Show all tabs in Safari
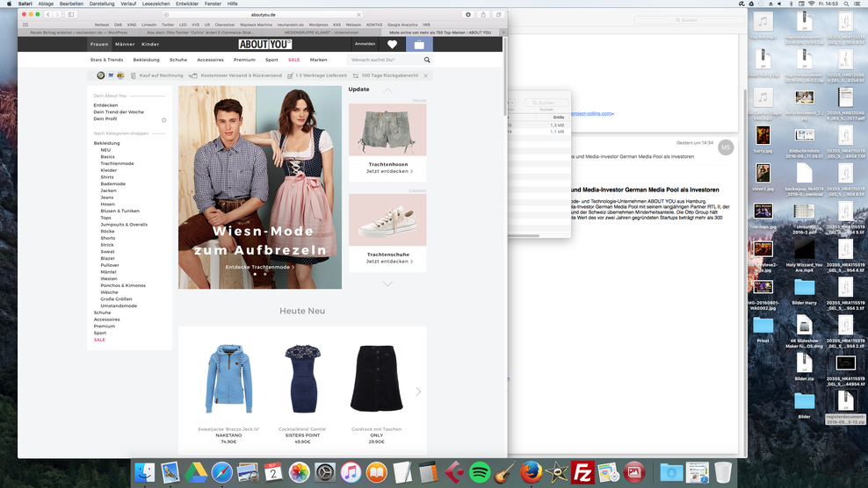868x488 pixels. [498, 14]
